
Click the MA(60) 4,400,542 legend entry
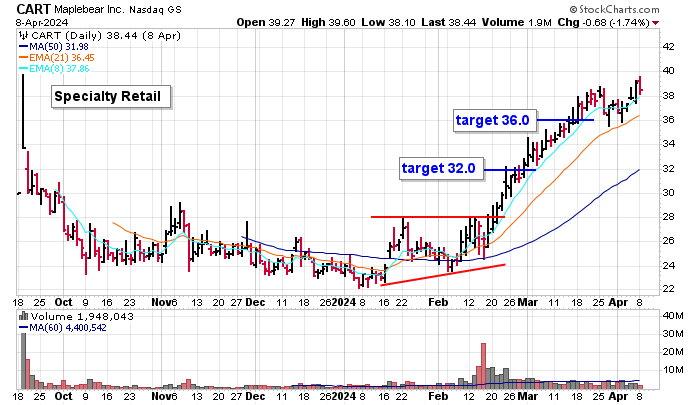point(62,328)
